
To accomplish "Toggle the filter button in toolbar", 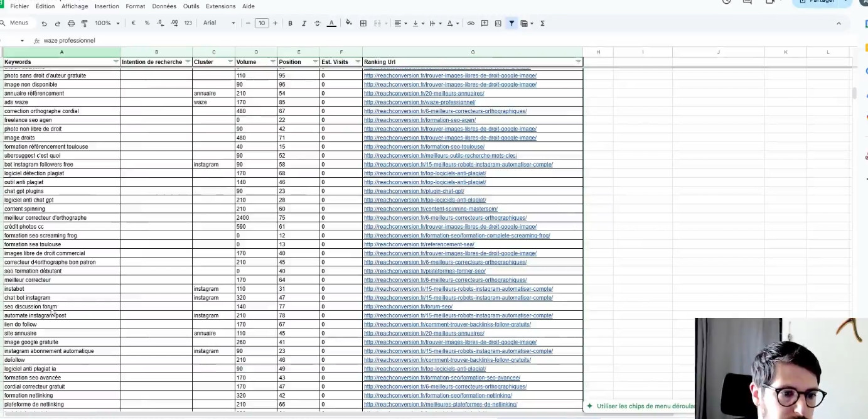I will [x=512, y=23].
